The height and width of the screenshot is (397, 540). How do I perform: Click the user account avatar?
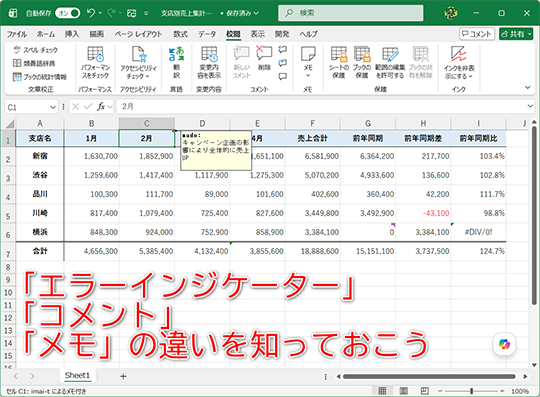pos(451,13)
